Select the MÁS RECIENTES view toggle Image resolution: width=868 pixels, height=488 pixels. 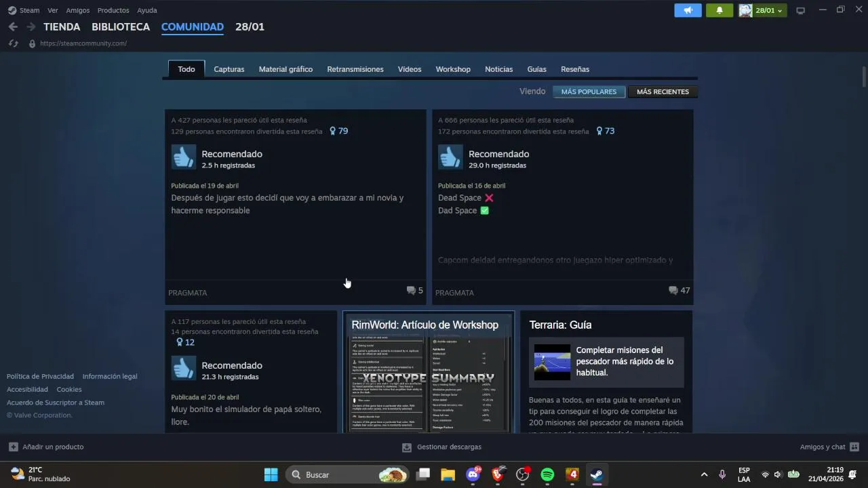[663, 91]
